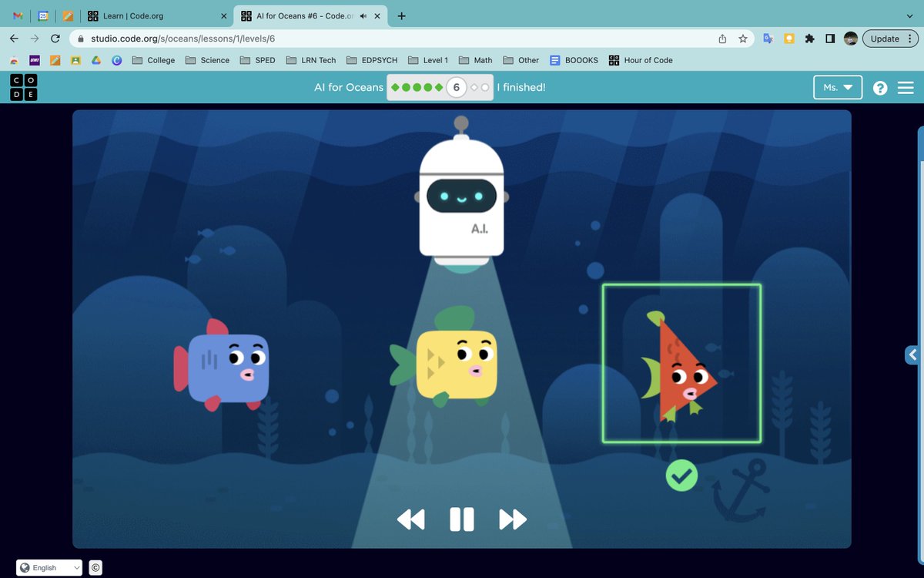Click the site lock icon
The image size is (924, 578).
[x=80, y=39]
